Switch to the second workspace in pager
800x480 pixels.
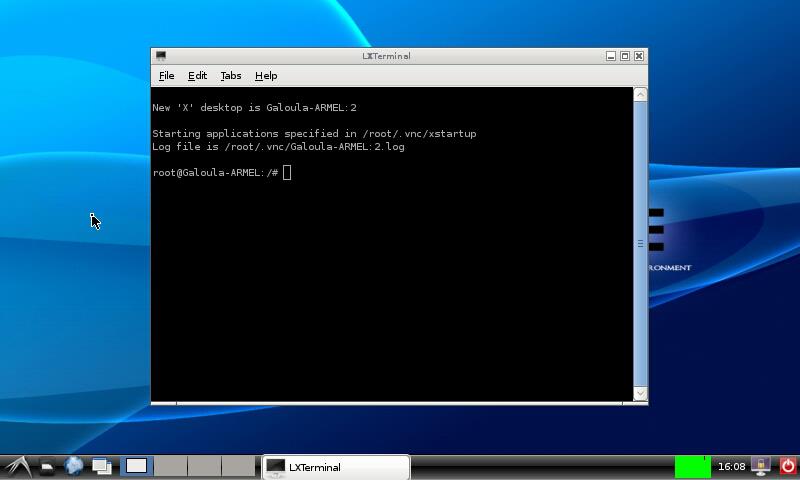[170, 466]
